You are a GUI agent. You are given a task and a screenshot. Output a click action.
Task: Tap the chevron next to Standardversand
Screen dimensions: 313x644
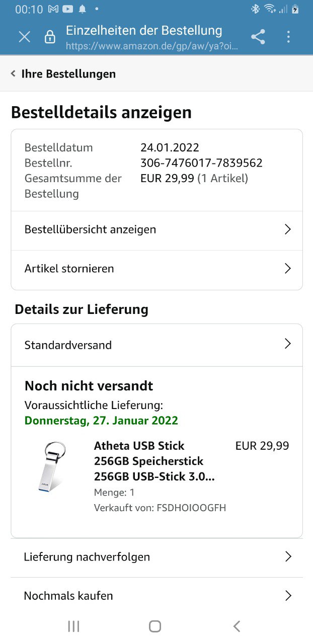(x=288, y=344)
